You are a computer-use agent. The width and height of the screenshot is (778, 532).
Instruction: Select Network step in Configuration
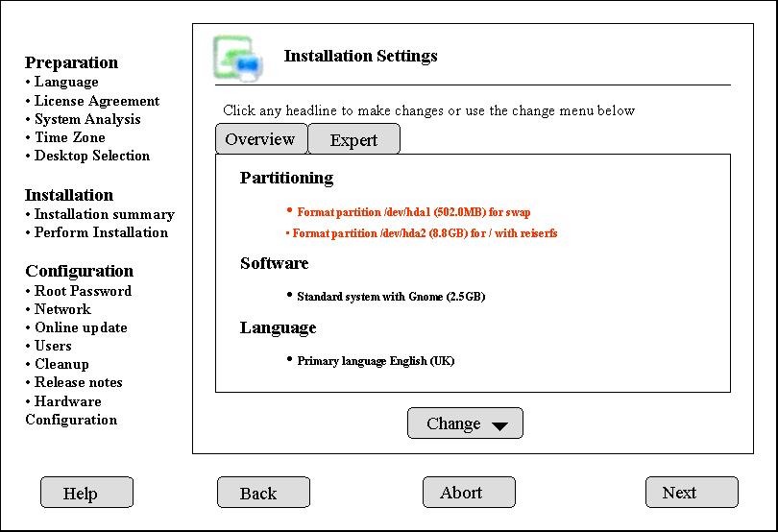point(58,309)
